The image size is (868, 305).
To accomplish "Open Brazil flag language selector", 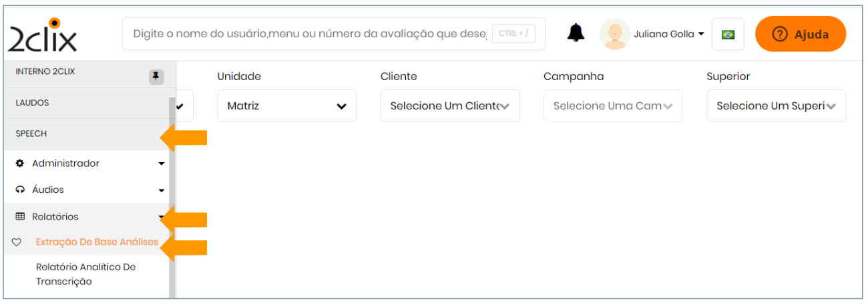I will [728, 34].
